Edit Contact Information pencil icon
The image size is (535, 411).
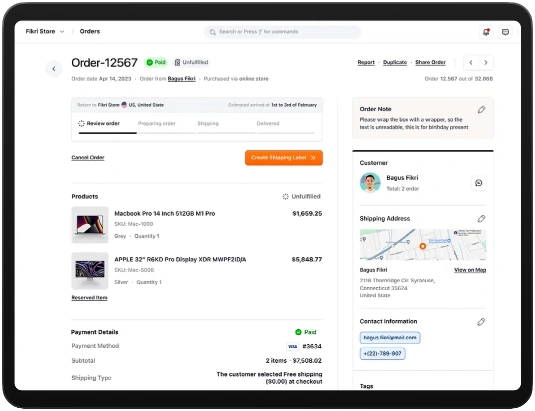pyautogui.click(x=481, y=322)
